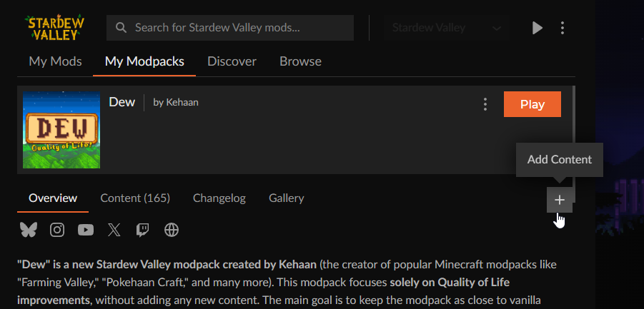Open the X (Twitter) social icon
The height and width of the screenshot is (309, 644).
(x=114, y=230)
